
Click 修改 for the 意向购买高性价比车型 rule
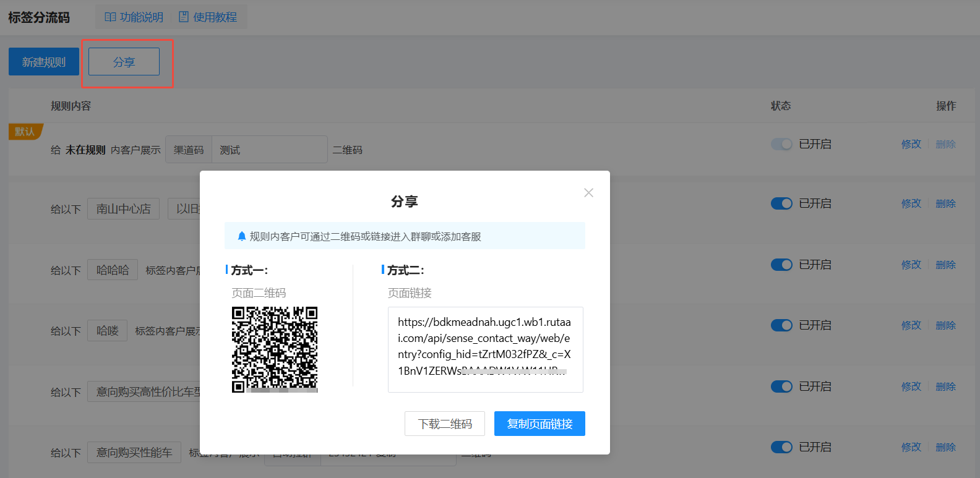911,386
